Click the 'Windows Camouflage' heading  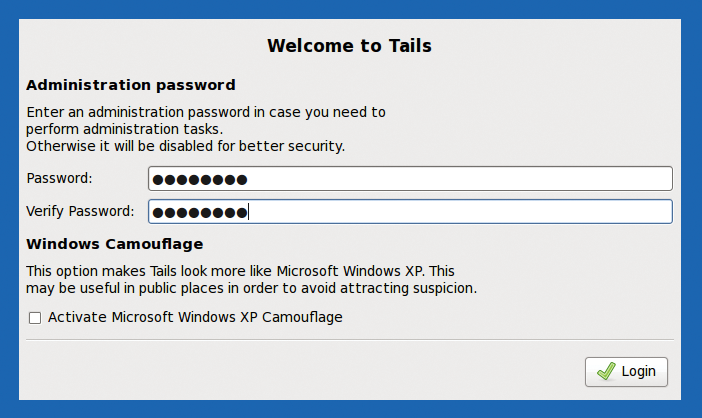pos(115,244)
